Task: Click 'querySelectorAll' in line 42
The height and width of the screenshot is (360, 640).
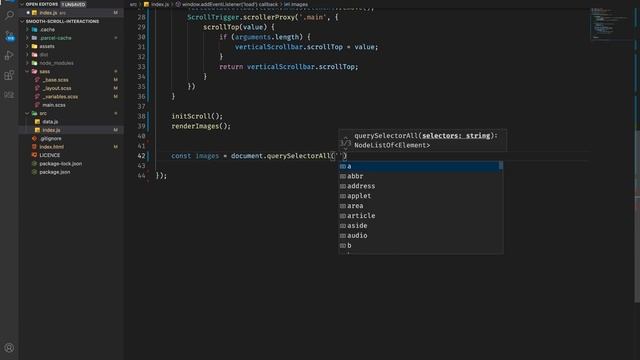Action: coord(299,156)
